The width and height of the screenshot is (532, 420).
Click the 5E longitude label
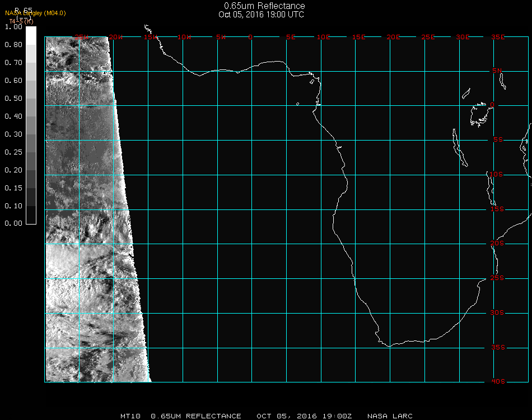pyautogui.click(x=291, y=37)
